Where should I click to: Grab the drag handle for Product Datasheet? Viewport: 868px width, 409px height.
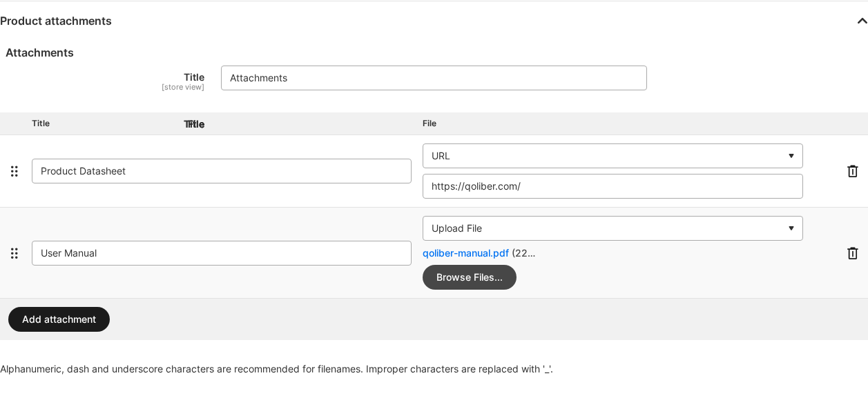click(x=14, y=171)
